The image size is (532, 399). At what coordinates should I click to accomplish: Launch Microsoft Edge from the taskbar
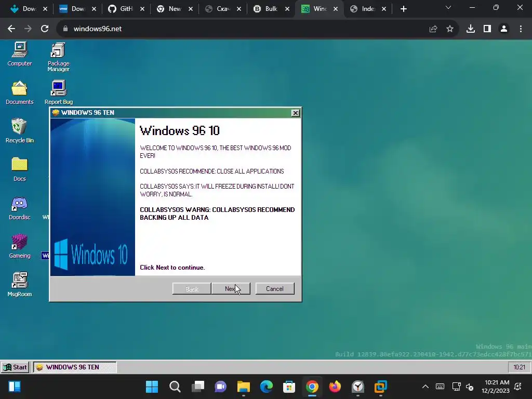point(267,387)
